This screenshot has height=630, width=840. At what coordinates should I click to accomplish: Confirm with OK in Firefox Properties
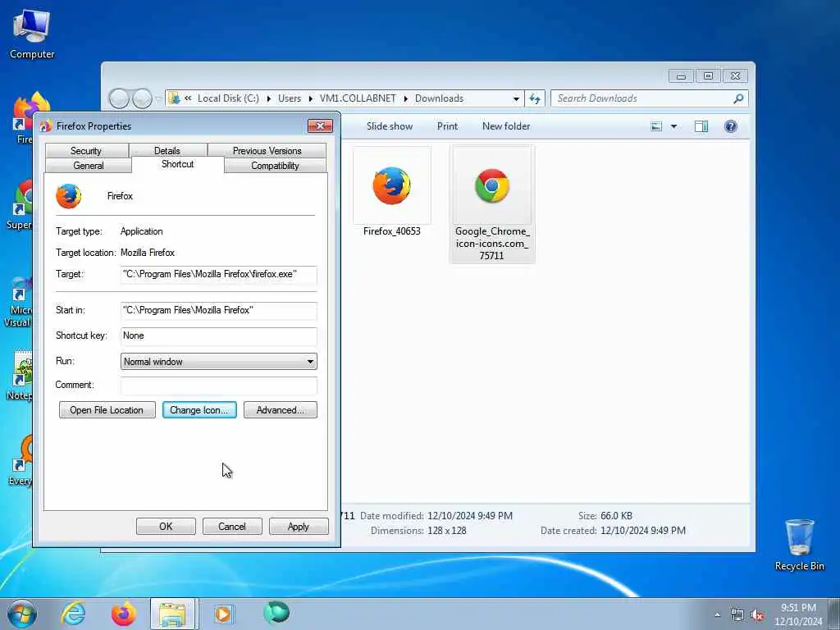click(166, 527)
